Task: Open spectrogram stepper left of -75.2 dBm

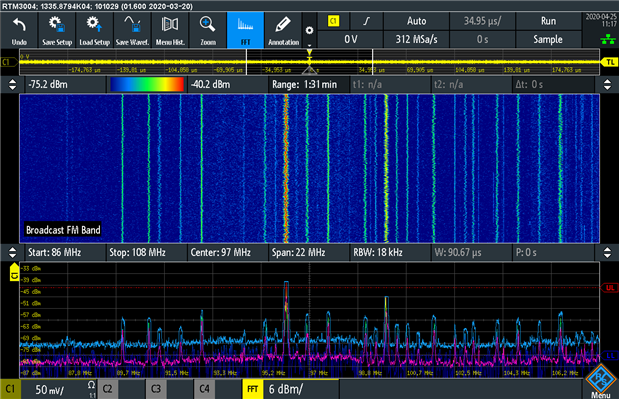Action: pyautogui.click(x=12, y=84)
